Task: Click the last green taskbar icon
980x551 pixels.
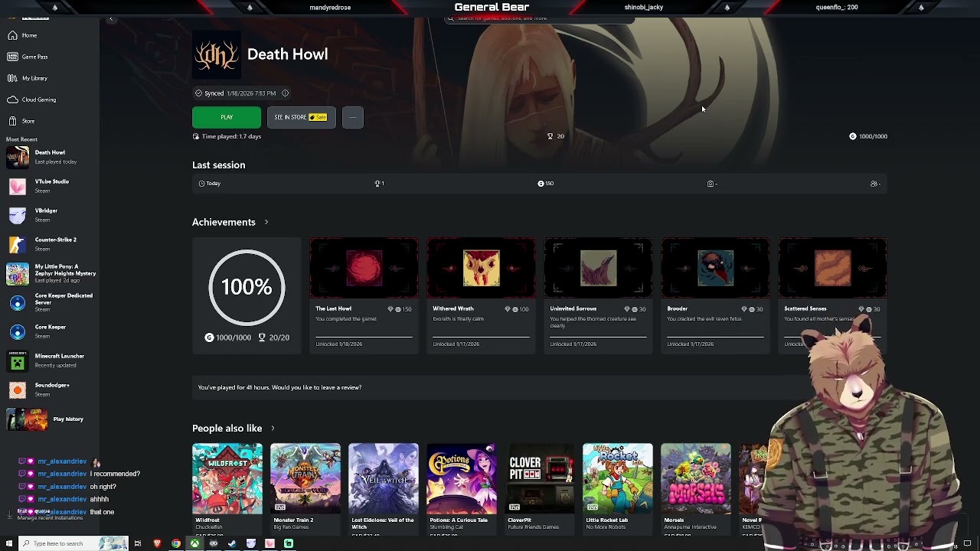Action: (x=289, y=543)
